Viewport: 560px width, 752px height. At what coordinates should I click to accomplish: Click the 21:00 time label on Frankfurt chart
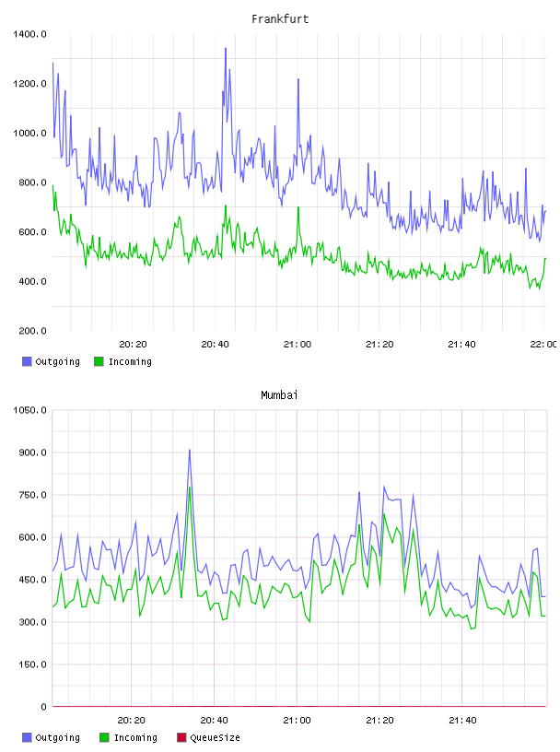click(297, 344)
